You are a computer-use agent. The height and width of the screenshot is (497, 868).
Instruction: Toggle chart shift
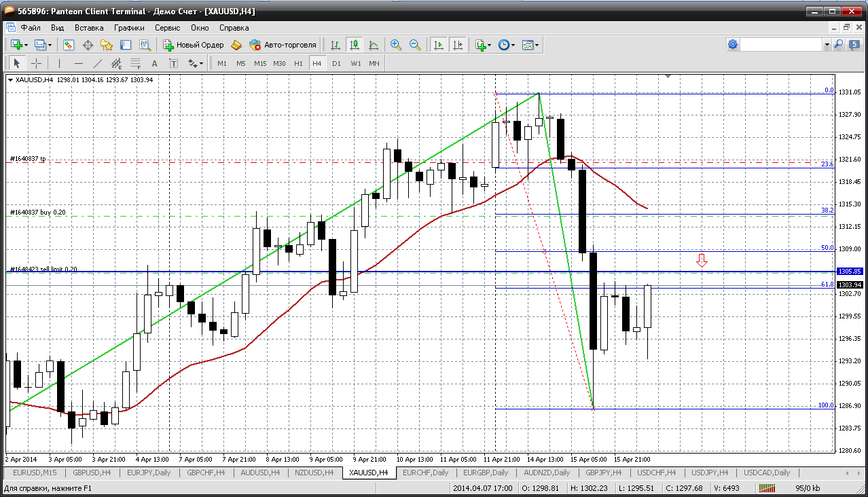[458, 45]
